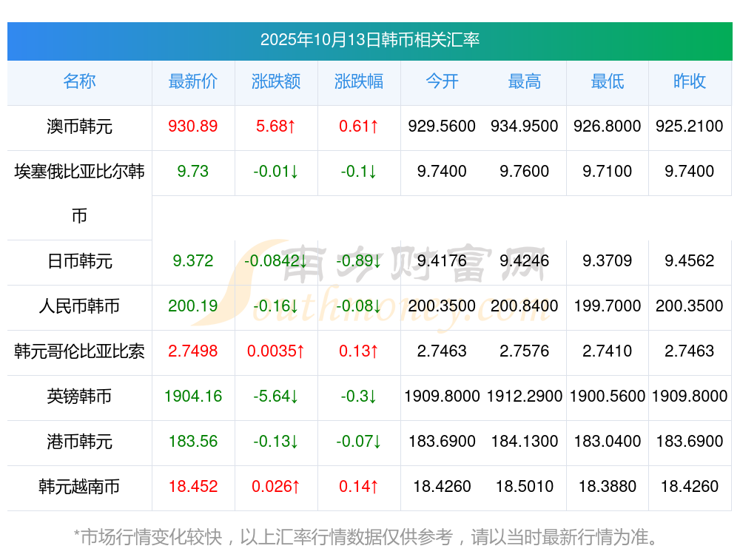Click high value 2.7576

525,351
